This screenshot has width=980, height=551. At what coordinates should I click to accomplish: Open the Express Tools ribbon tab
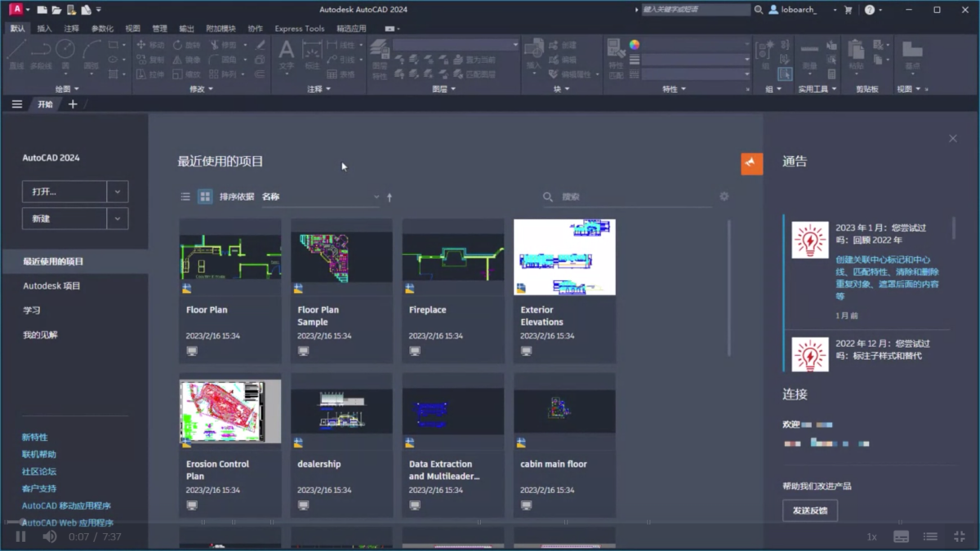click(300, 28)
